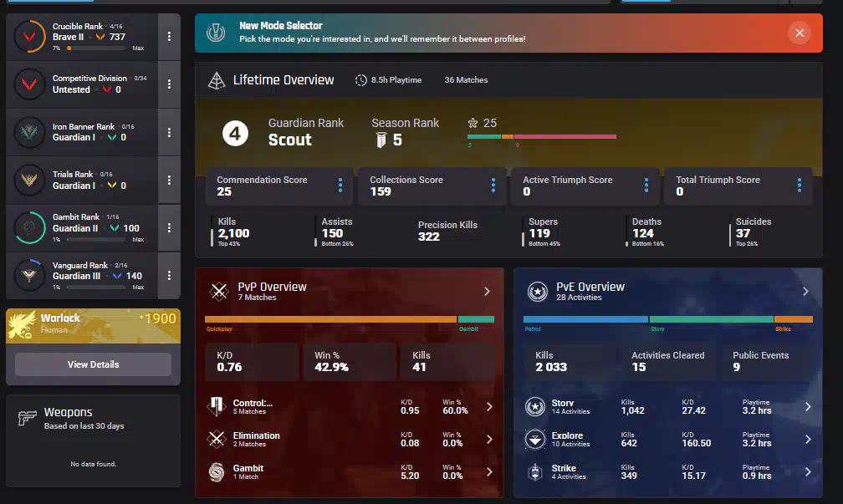
Task: Click the PvP Overview crossed swords icon
Action: [x=219, y=291]
